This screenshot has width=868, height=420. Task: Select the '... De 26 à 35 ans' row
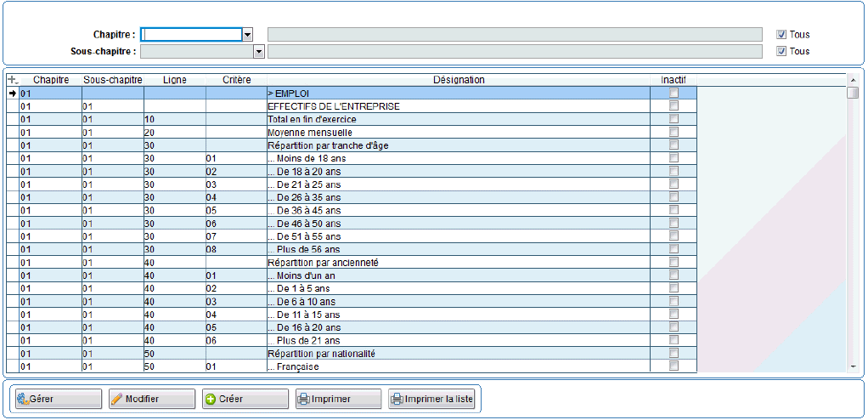352,196
